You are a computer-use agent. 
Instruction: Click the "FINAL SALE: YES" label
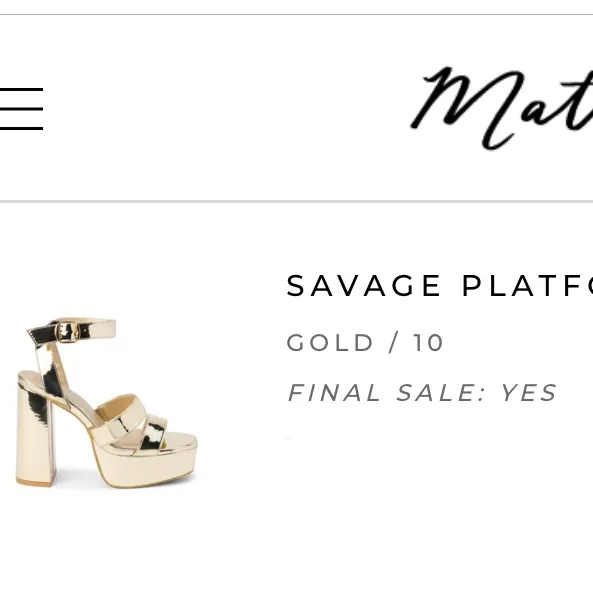pyautogui.click(x=422, y=392)
